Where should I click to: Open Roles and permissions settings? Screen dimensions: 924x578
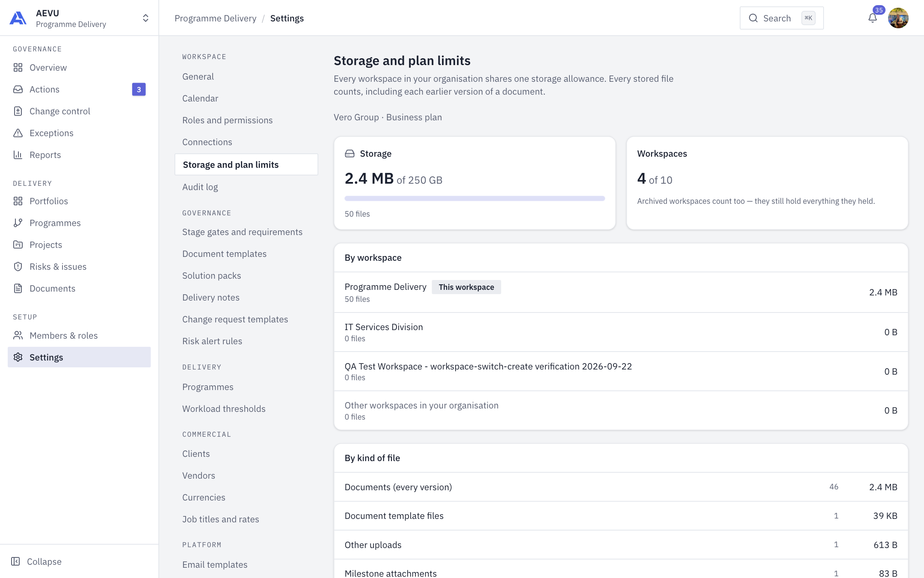(228, 120)
